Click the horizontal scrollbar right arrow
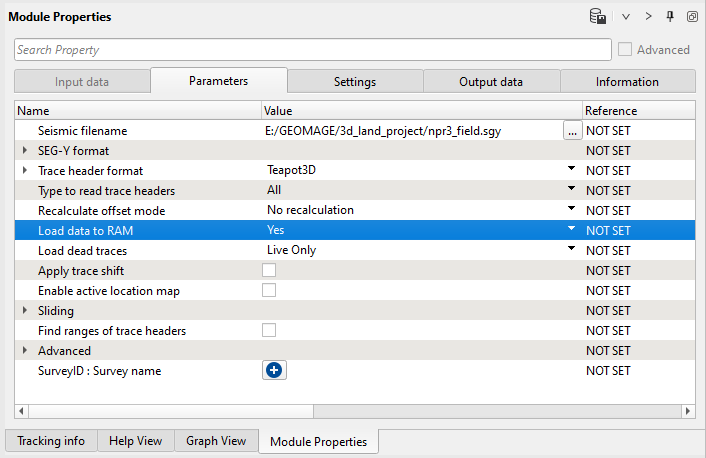 (x=687, y=411)
